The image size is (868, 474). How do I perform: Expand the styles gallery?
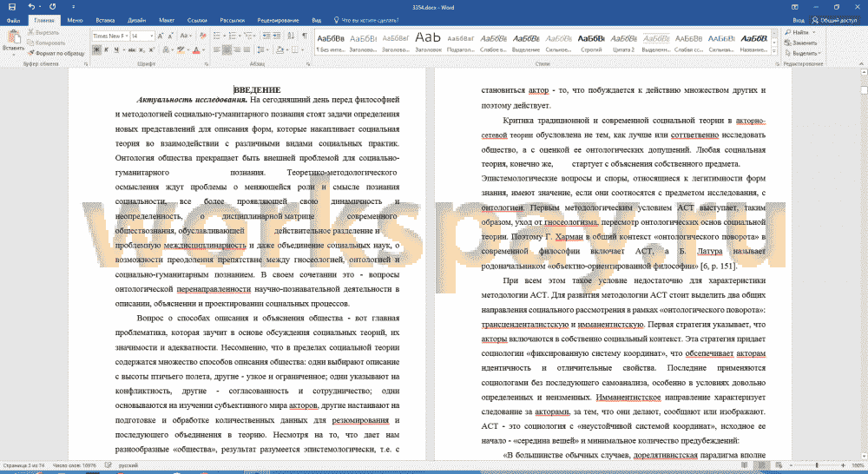pyautogui.click(x=774, y=52)
